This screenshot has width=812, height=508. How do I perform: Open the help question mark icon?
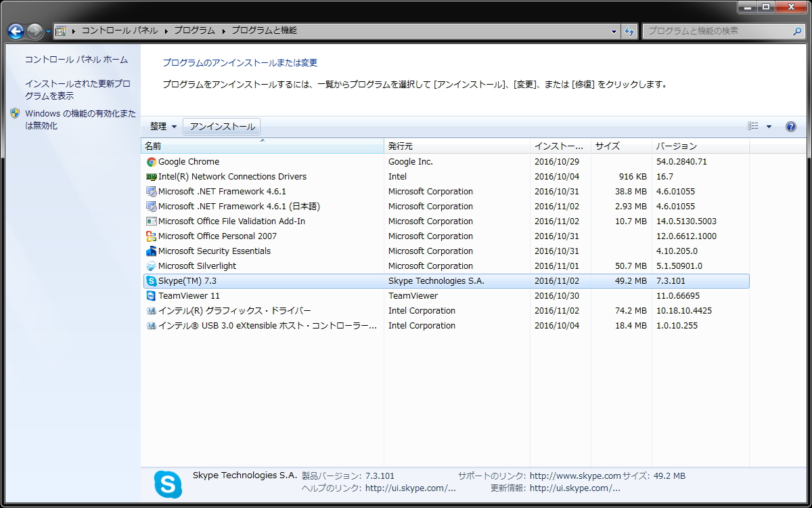[791, 127]
